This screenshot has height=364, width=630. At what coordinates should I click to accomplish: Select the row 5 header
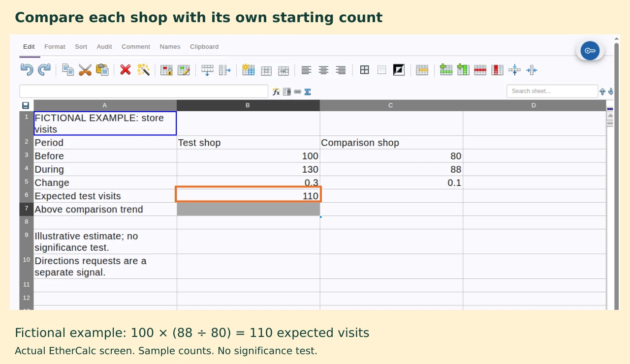(27, 182)
